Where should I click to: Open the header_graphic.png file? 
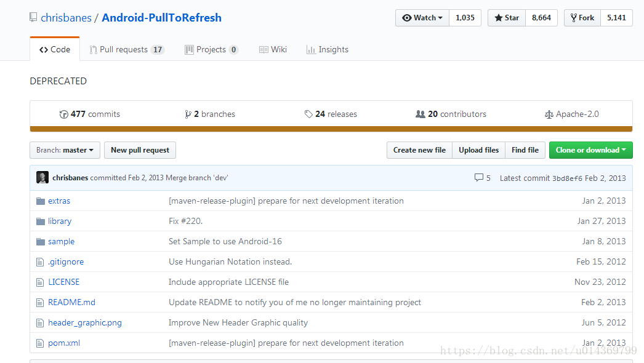coord(84,323)
